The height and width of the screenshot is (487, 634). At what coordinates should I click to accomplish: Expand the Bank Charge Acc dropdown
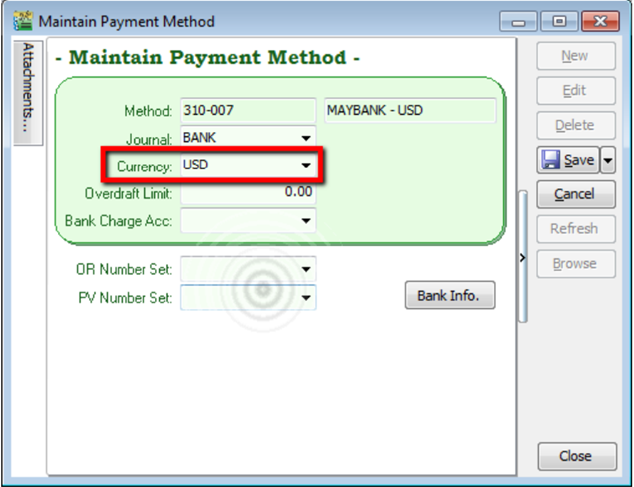pyautogui.click(x=306, y=220)
